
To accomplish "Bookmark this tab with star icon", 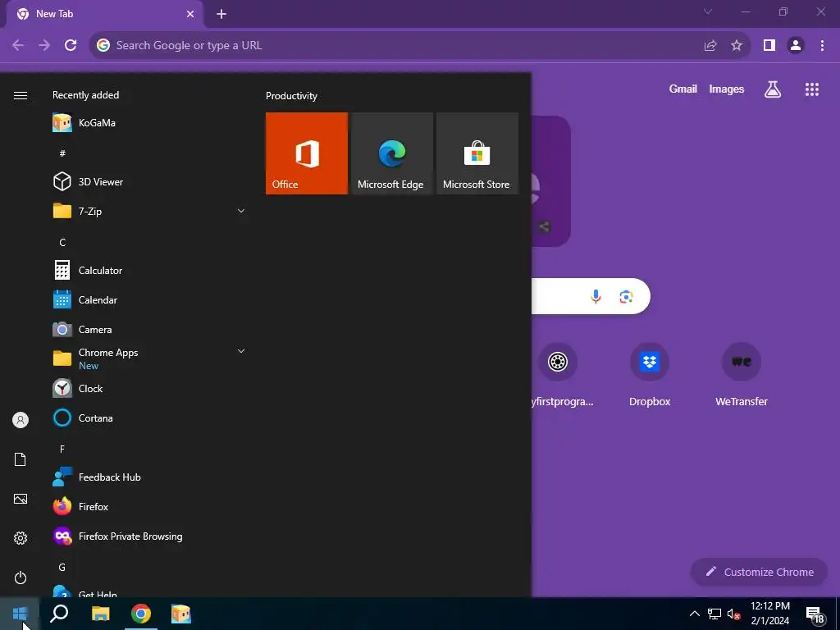I will (737, 46).
